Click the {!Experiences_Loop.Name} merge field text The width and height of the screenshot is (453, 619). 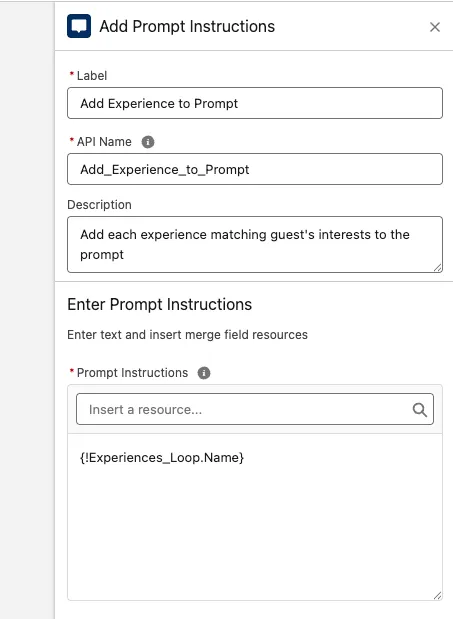coord(162,458)
